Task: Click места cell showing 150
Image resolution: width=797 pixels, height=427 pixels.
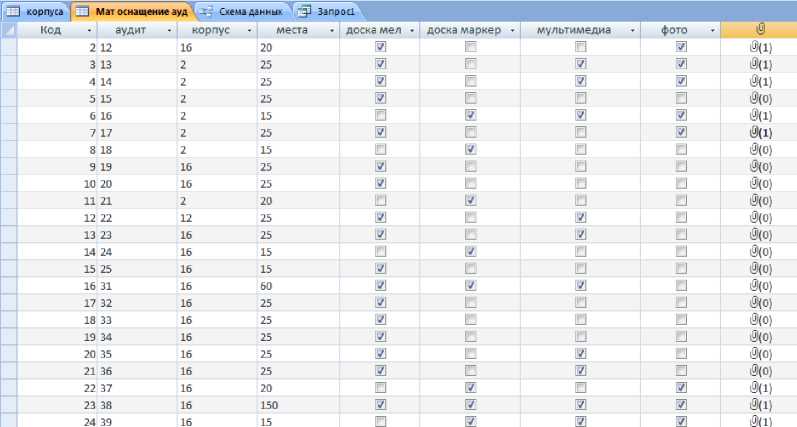Action: tap(298, 405)
